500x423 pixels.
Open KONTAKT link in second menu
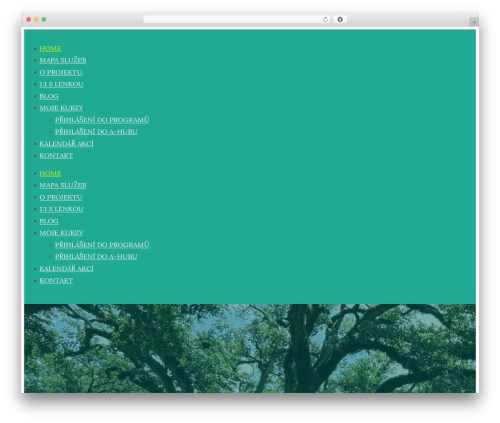coord(56,281)
